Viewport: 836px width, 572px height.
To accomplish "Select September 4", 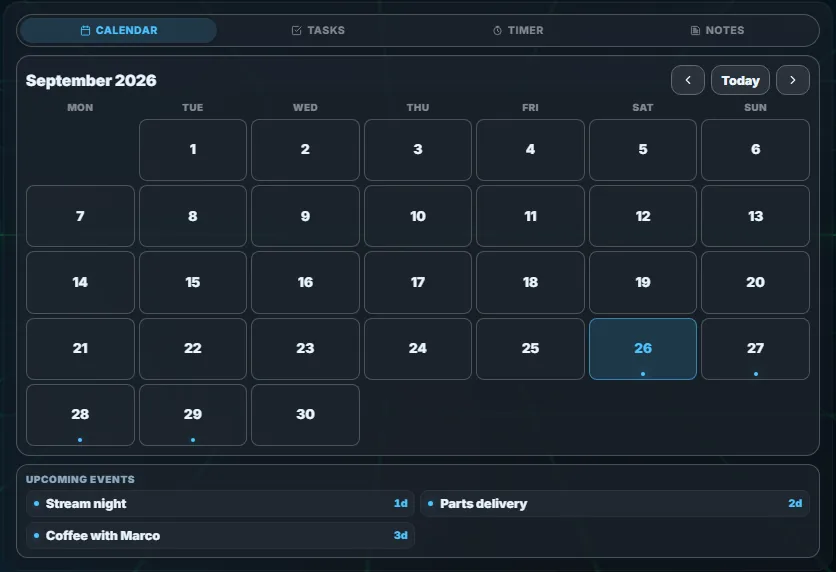I will [530, 150].
